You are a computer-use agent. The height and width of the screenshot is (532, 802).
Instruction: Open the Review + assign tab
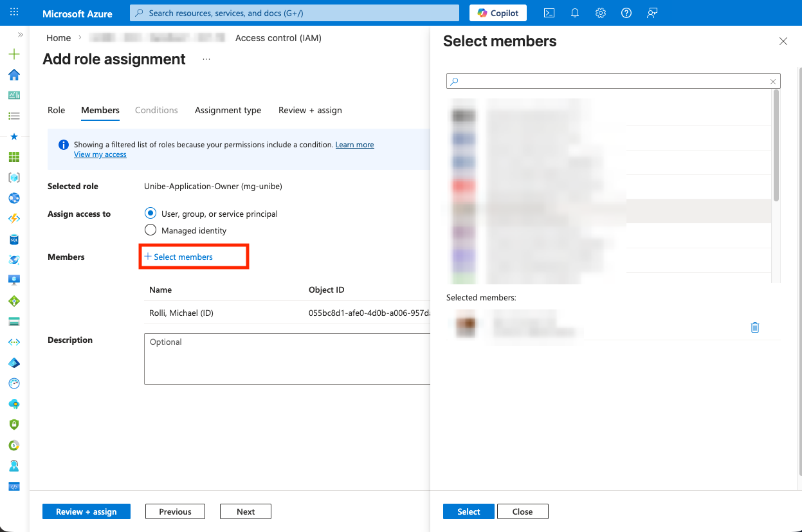(310, 110)
